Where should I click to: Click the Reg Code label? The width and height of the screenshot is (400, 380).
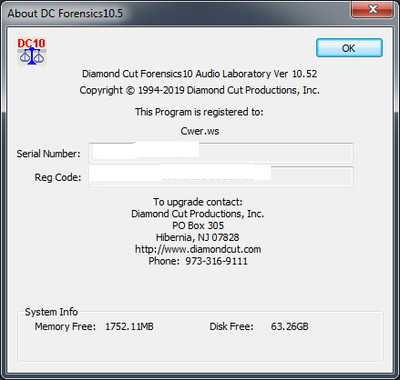[58, 177]
